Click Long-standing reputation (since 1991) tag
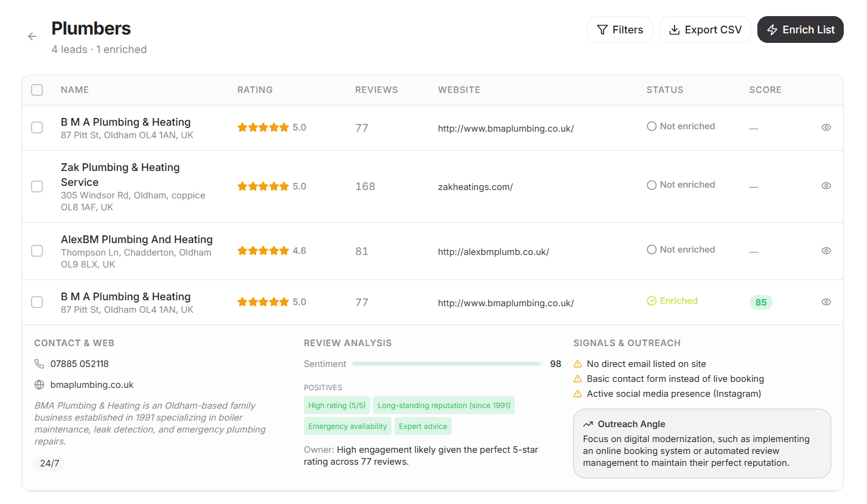 pyautogui.click(x=444, y=406)
